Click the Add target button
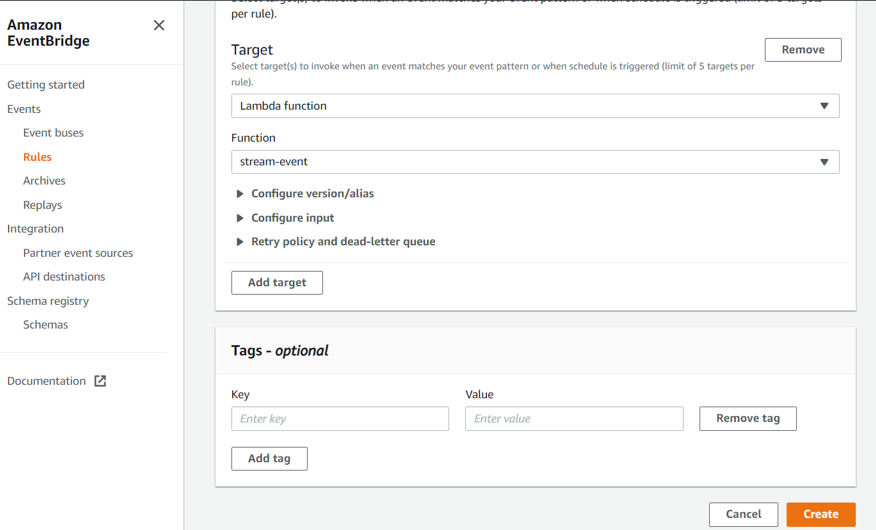The height and width of the screenshot is (530, 876). coord(277,283)
